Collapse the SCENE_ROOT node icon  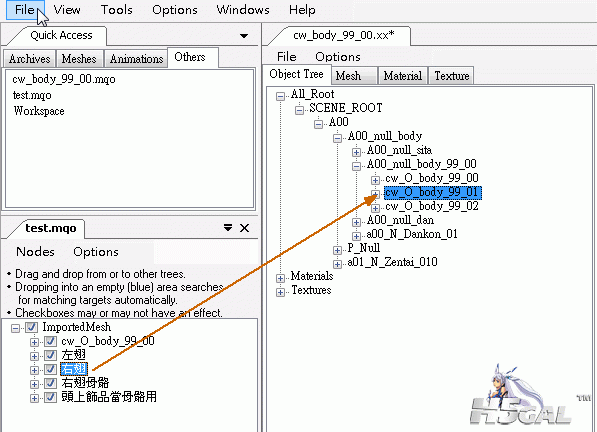click(x=299, y=110)
